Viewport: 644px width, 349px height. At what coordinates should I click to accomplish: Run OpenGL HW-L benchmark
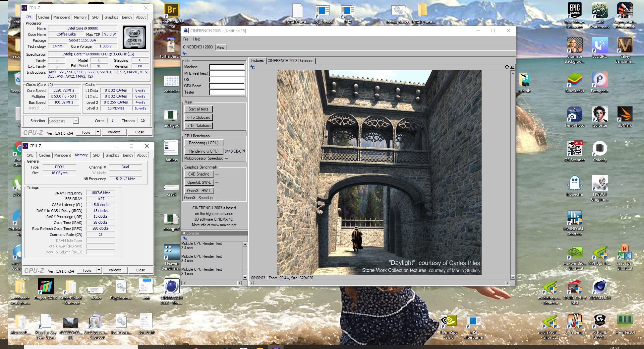pyautogui.click(x=199, y=191)
